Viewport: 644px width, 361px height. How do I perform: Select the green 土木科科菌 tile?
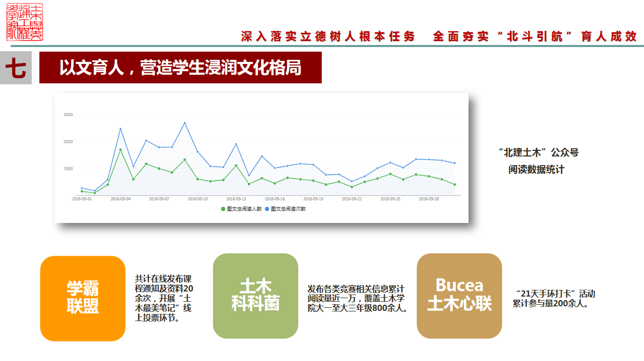click(255, 296)
